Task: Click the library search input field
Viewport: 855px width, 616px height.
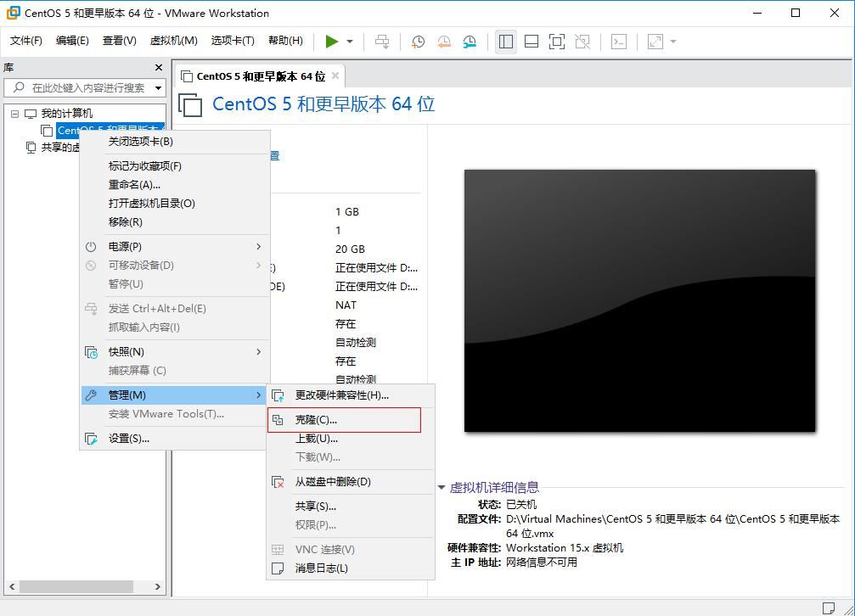Action: pos(87,88)
